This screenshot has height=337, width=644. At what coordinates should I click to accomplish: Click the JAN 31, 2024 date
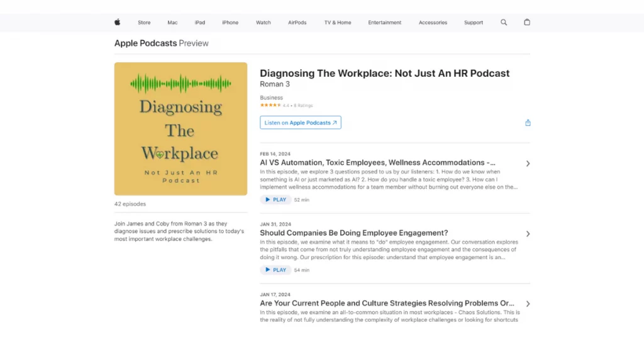point(275,224)
